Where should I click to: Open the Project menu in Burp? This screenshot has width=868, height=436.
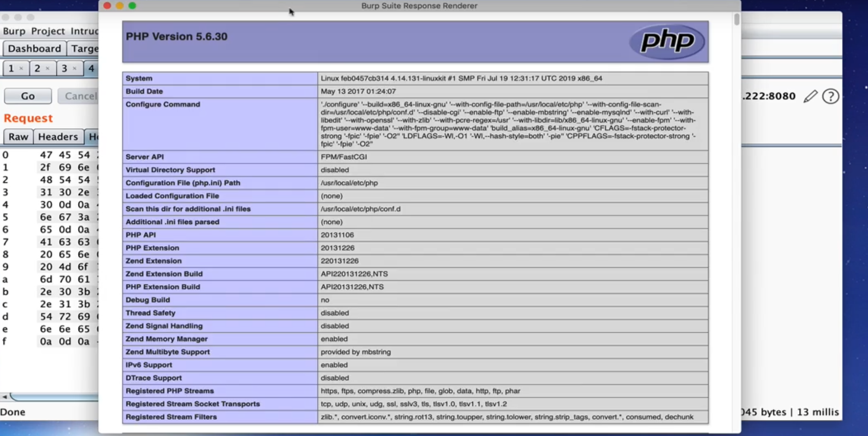tap(48, 31)
